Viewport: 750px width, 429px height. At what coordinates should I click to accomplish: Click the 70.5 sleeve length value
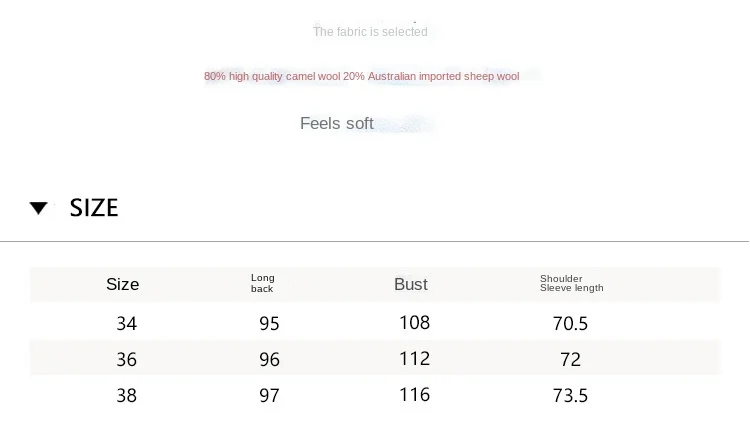tap(570, 324)
